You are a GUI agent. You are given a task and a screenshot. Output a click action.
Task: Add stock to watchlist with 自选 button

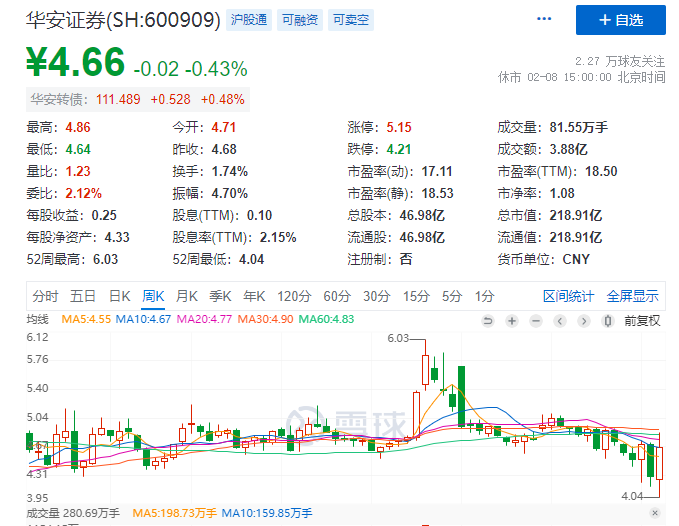(x=620, y=20)
